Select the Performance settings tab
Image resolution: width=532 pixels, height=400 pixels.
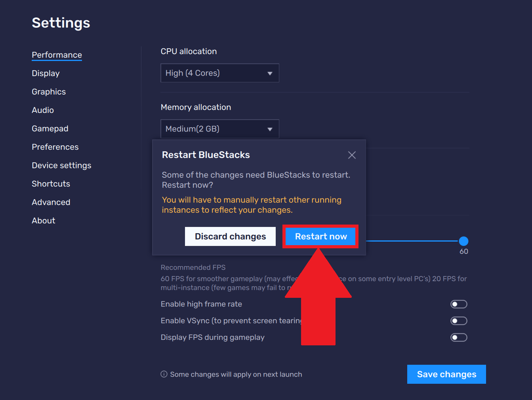(x=57, y=55)
